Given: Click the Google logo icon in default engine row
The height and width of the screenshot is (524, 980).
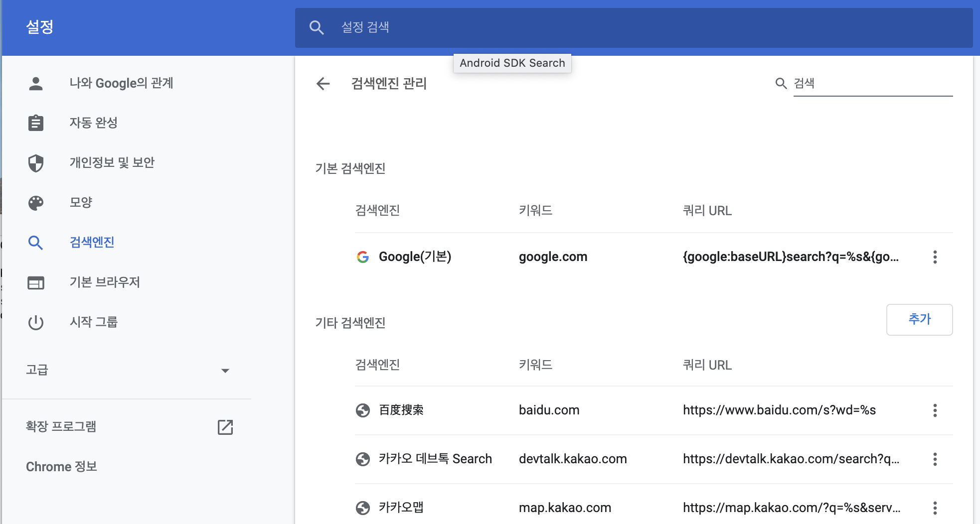Looking at the screenshot, I should (363, 257).
